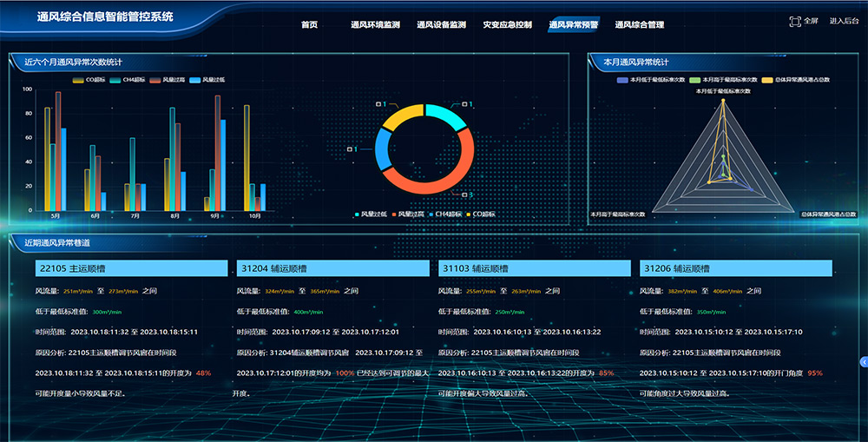Click the 进入后台 link
Screen dimensions: 868x442
coord(844,21)
